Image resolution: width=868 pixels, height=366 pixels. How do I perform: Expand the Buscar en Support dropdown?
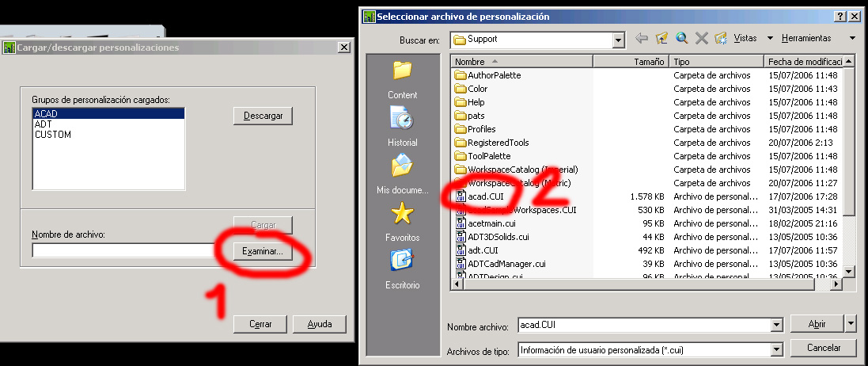click(619, 40)
